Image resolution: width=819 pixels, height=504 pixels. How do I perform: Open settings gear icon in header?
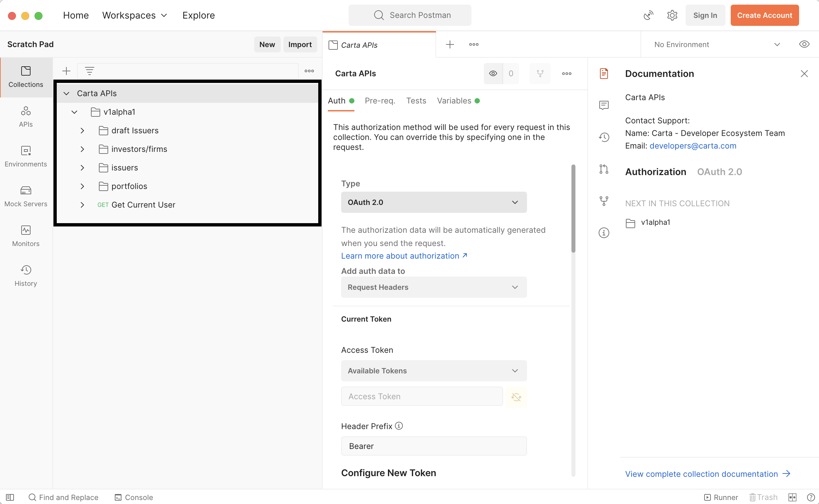coord(672,15)
